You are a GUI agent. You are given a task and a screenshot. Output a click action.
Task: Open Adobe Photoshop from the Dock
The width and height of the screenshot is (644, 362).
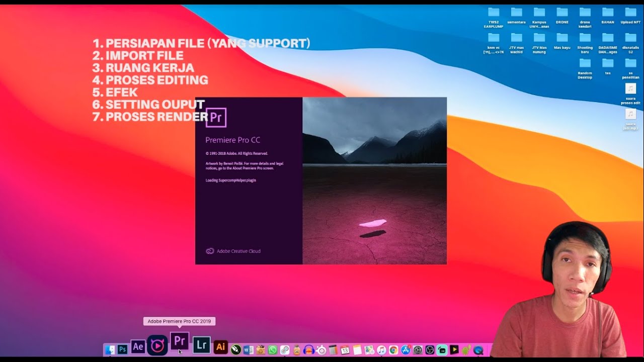(123, 349)
